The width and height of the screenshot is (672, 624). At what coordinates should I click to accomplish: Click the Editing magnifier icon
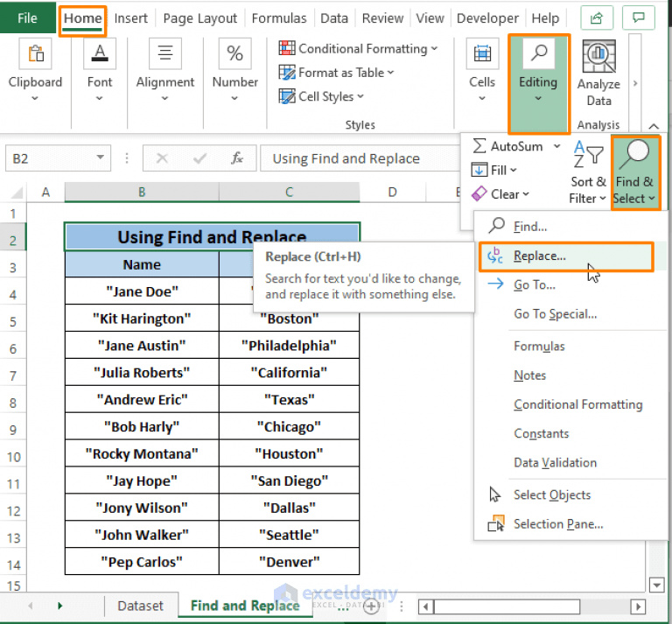[539, 53]
